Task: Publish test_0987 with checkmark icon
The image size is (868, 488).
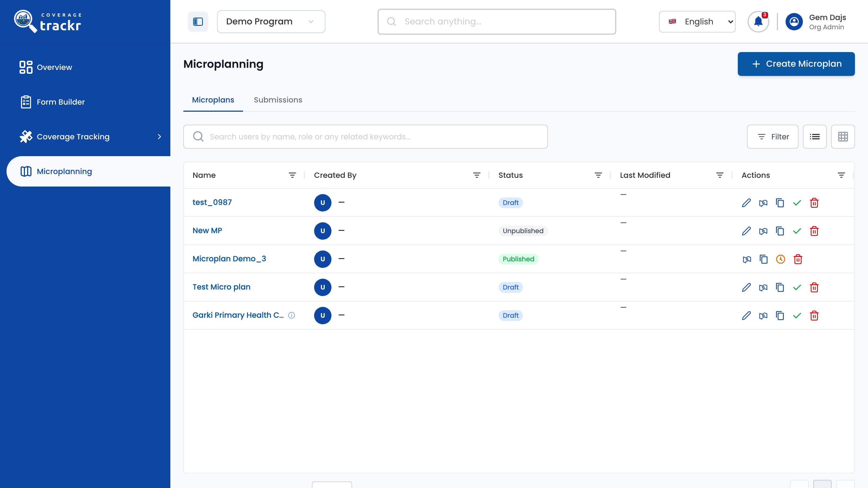Action: pos(797,203)
